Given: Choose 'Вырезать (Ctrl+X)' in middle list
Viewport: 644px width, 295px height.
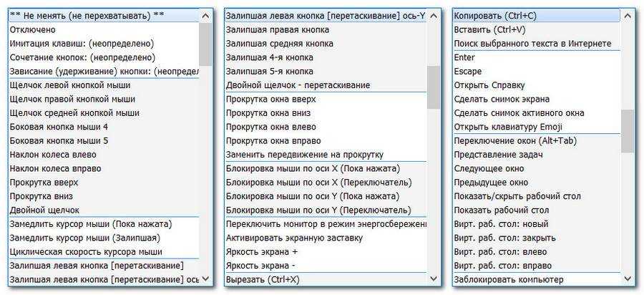Looking at the screenshot, I should point(263,279).
